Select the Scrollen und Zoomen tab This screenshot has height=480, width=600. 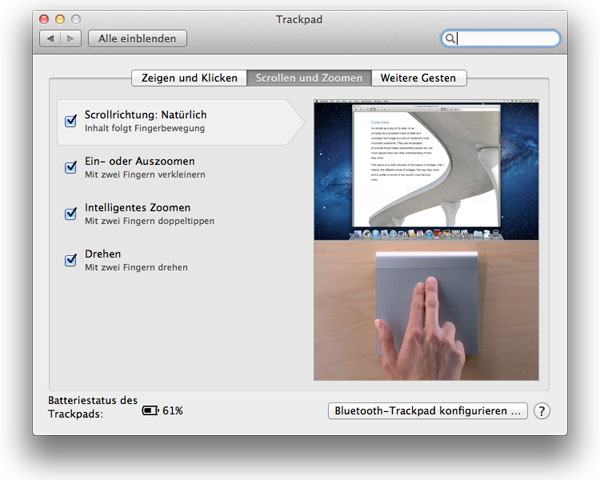(308, 78)
